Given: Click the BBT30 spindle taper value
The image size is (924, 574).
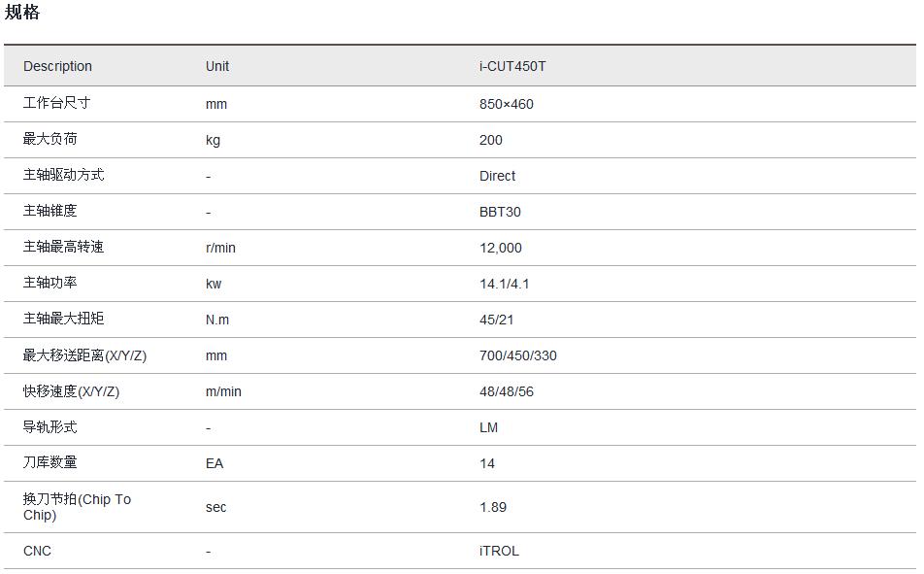Looking at the screenshot, I should click(500, 212).
